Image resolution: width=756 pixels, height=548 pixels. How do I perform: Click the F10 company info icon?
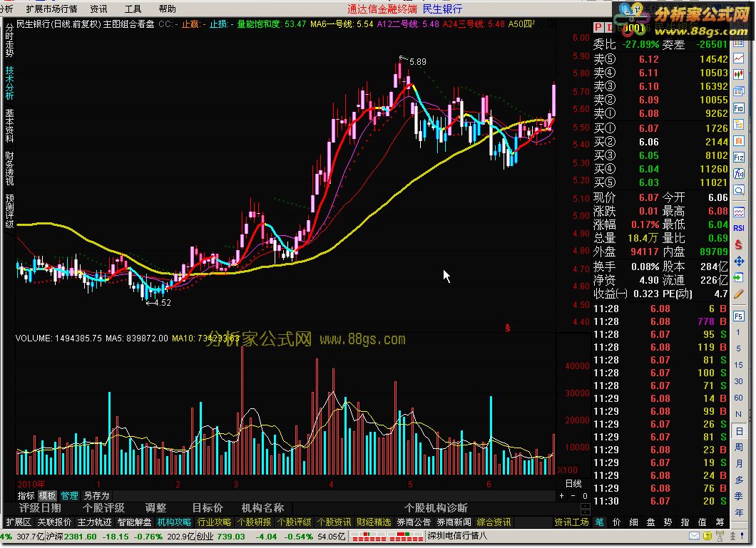[739, 108]
